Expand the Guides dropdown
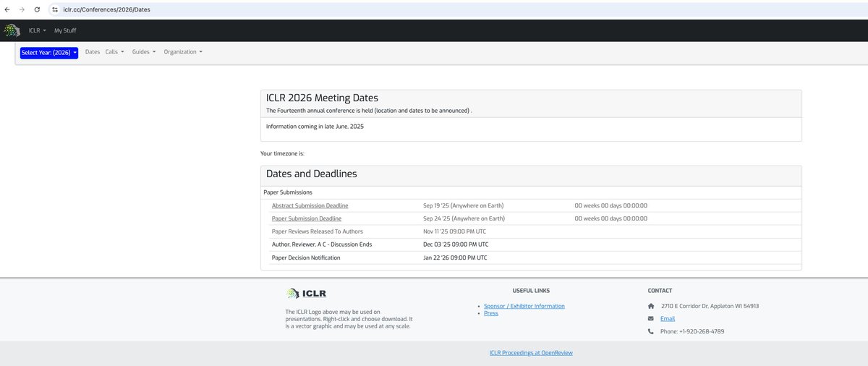Image resolution: width=868 pixels, height=366 pixels. pyautogui.click(x=143, y=52)
